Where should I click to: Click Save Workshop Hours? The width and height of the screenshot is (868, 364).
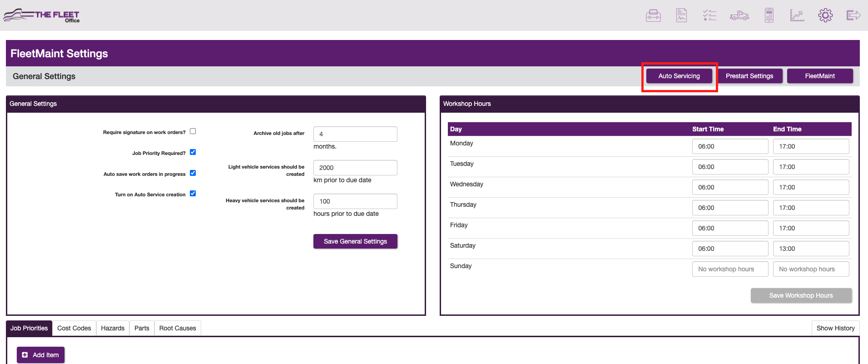(801, 295)
